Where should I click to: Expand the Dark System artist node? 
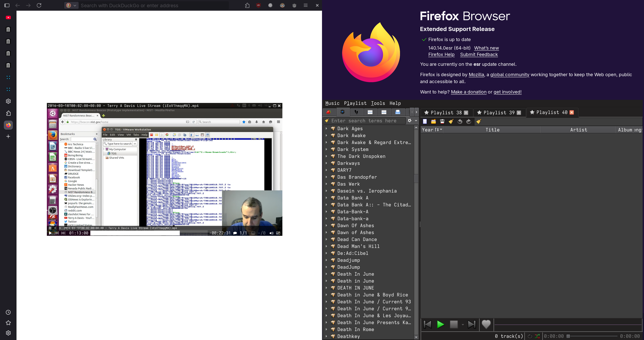click(x=326, y=149)
